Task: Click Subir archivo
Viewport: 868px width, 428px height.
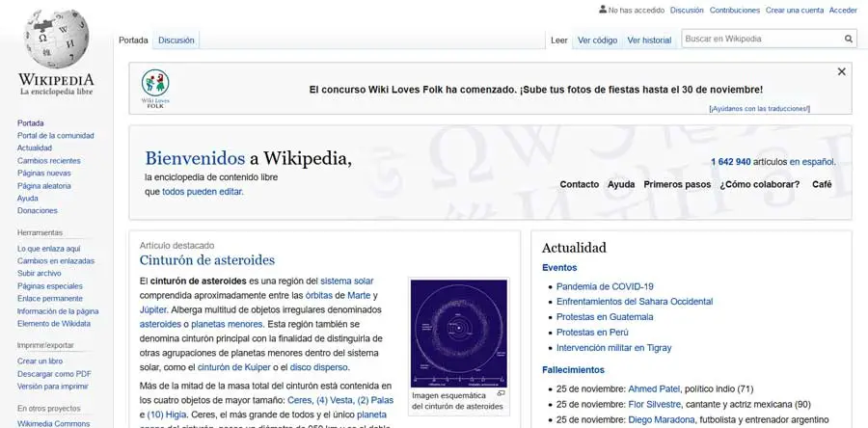Action: tap(39, 273)
